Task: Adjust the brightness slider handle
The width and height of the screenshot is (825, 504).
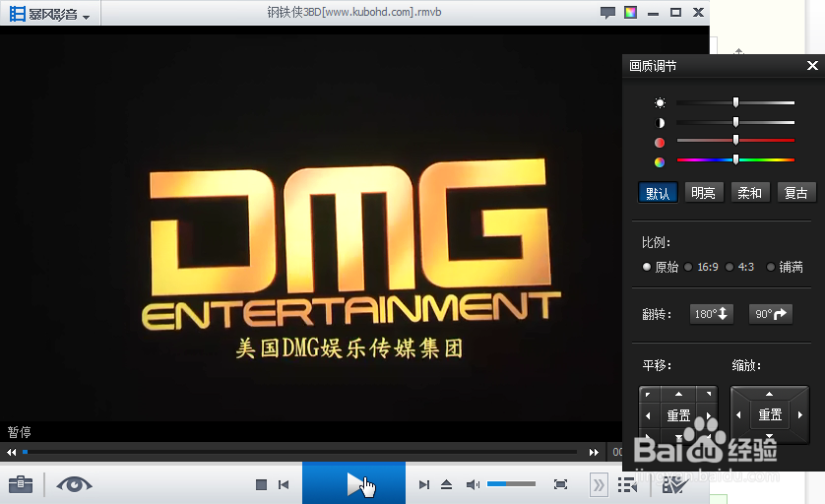Action: coord(735,102)
